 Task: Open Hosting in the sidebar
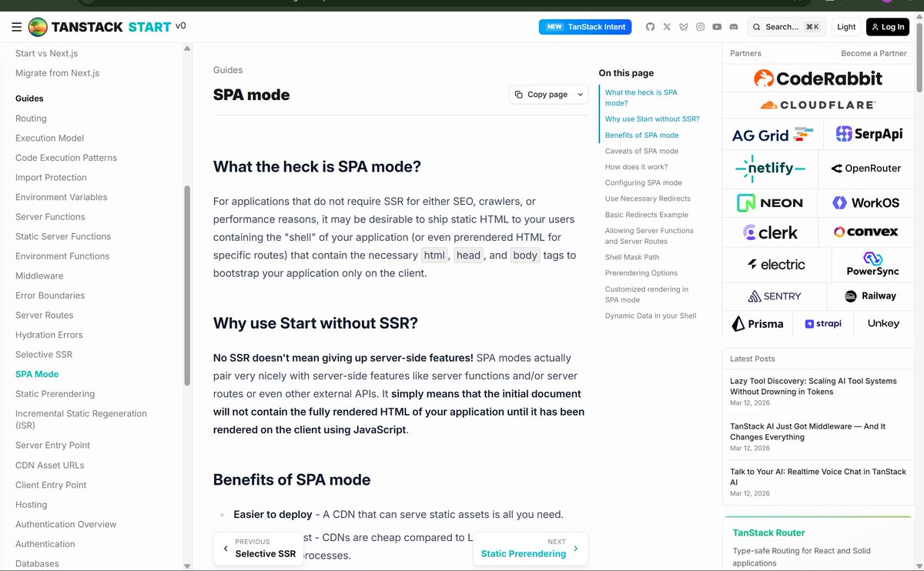point(32,505)
